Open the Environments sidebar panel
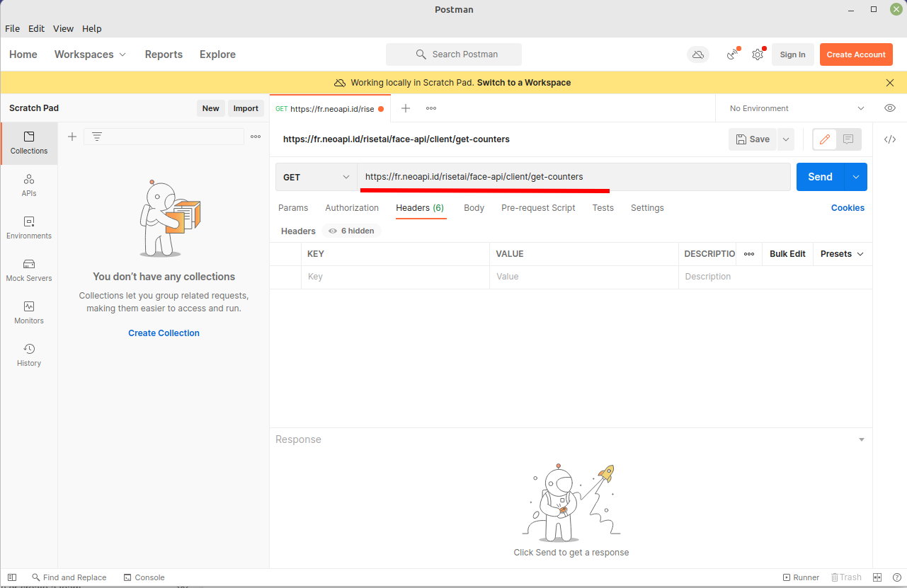Viewport: 907px width, 588px height. pyautogui.click(x=29, y=228)
